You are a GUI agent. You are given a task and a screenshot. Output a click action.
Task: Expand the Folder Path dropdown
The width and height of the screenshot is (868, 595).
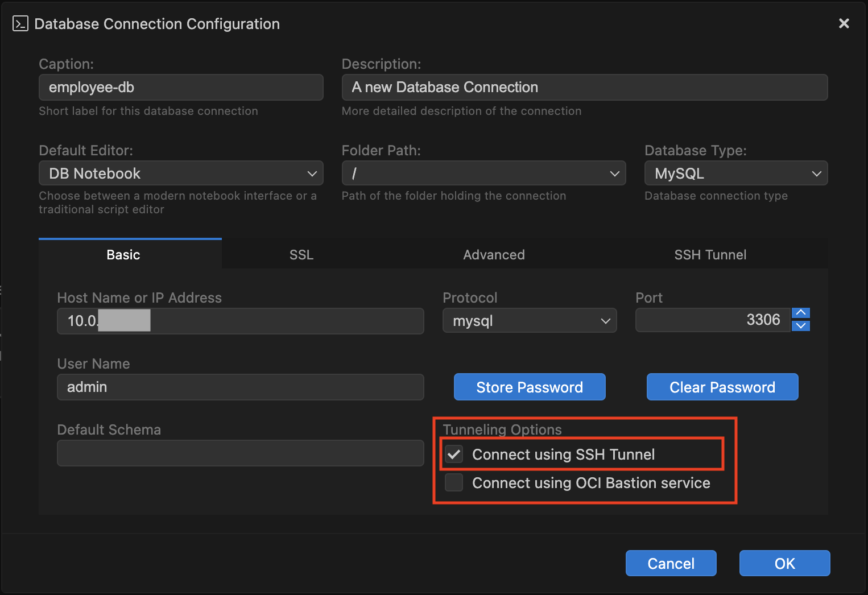614,173
